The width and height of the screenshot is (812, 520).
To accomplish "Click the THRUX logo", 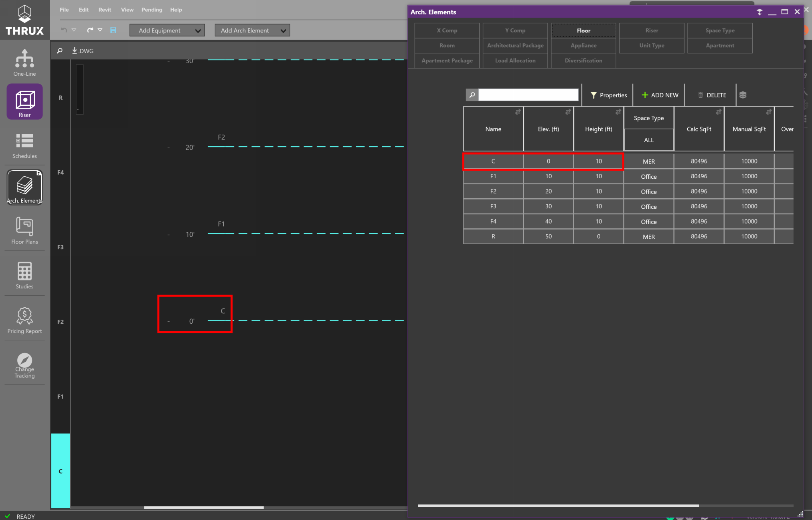I will [x=24, y=20].
